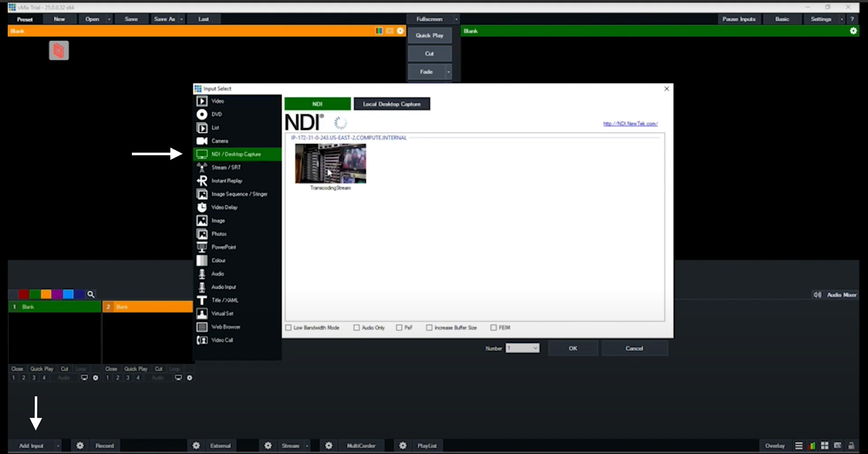
Task: Open preview window settings gear
Action: point(400,31)
